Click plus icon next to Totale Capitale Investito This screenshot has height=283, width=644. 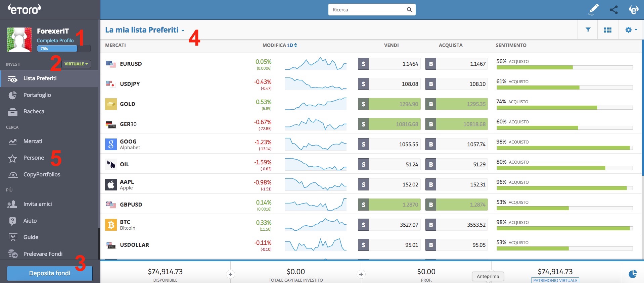[361, 274]
